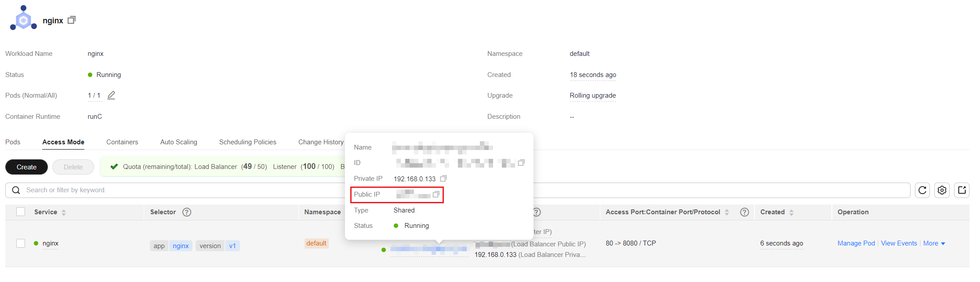Click the nginx workload logo
The image size is (980, 282).
[23, 18]
